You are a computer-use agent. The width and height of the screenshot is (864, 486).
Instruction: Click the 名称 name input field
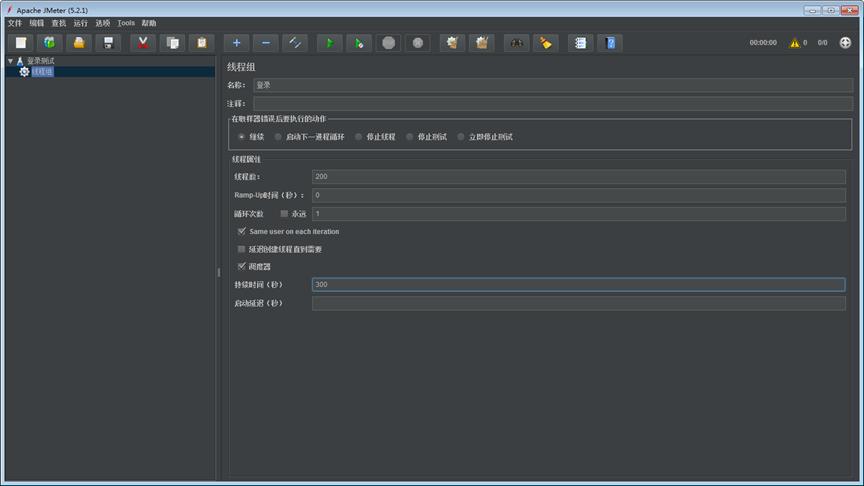(x=553, y=85)
